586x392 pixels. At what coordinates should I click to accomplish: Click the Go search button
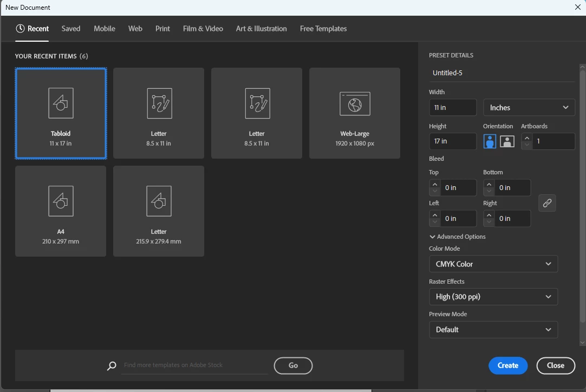tap(293, 365)
